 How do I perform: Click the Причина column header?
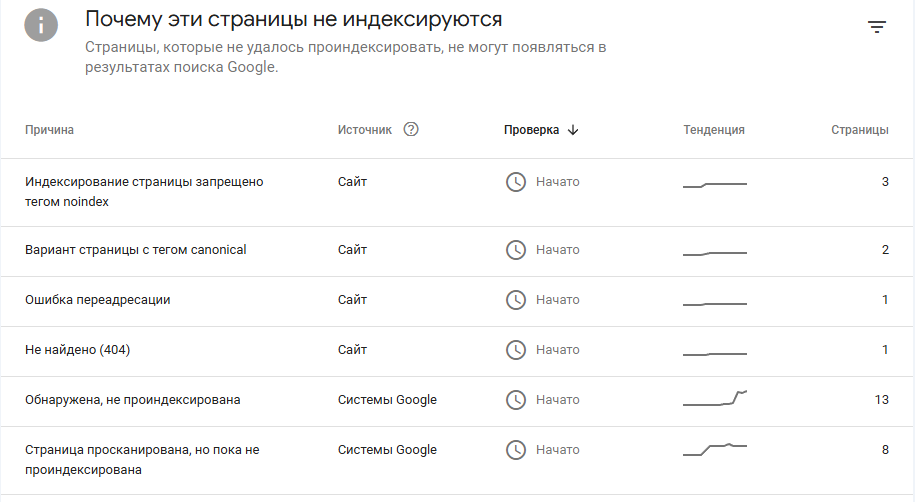pos(50,130)
